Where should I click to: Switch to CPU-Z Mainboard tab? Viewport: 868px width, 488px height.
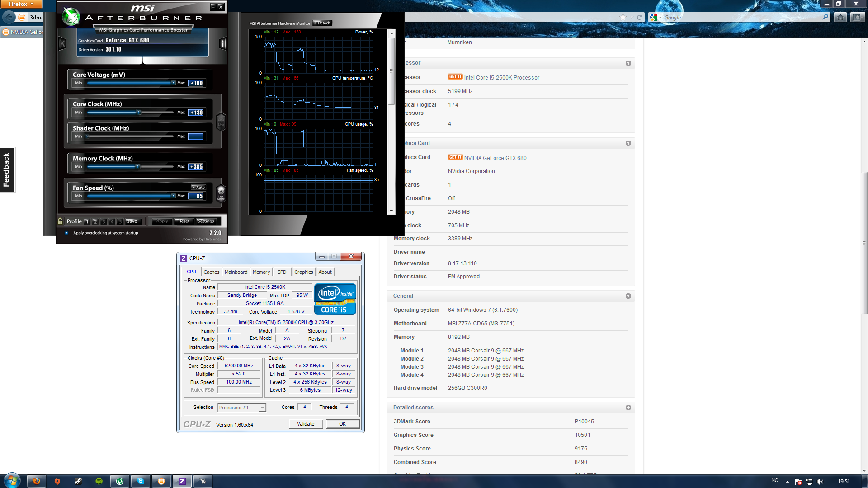(x=236, y=272)
